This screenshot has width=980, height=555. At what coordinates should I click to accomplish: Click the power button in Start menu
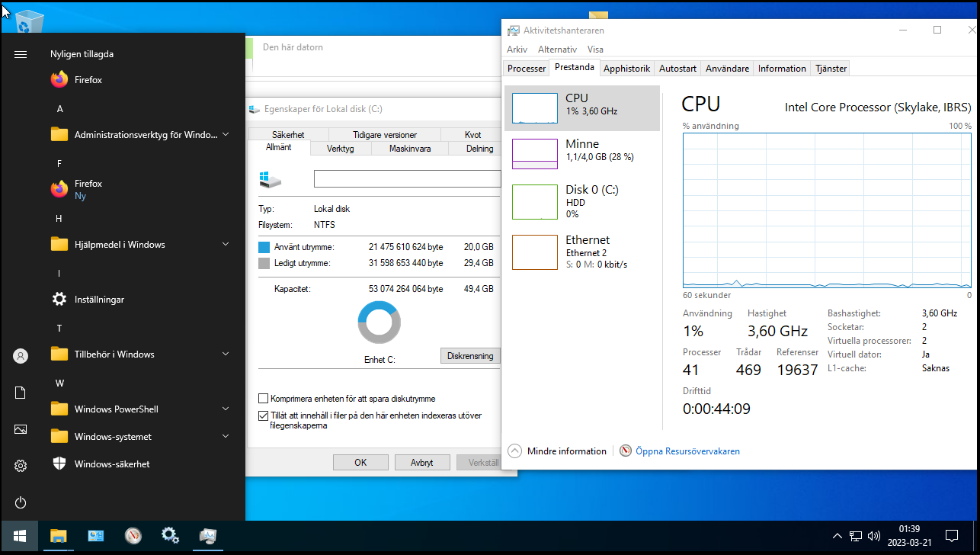(x=20, y=502)
